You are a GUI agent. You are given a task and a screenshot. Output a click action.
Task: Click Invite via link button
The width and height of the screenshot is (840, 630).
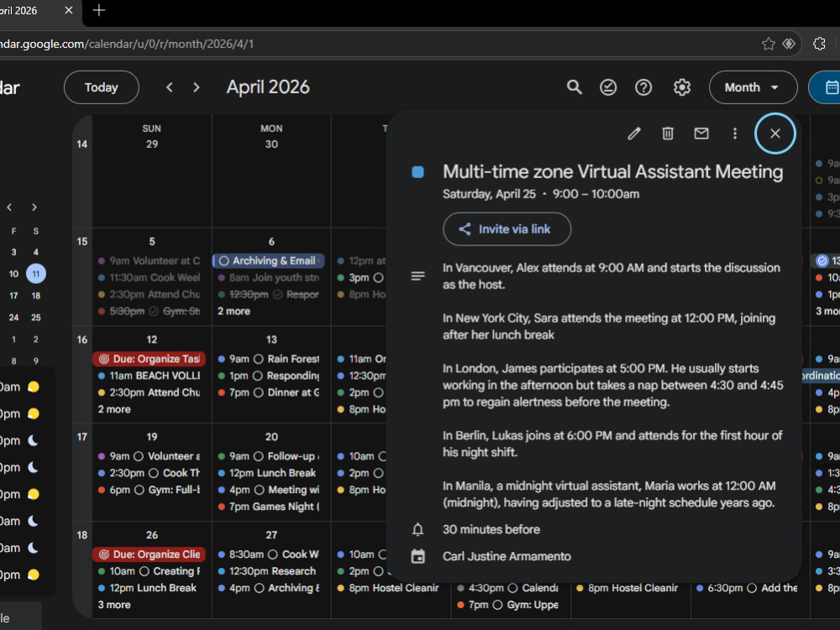point(507,229)
